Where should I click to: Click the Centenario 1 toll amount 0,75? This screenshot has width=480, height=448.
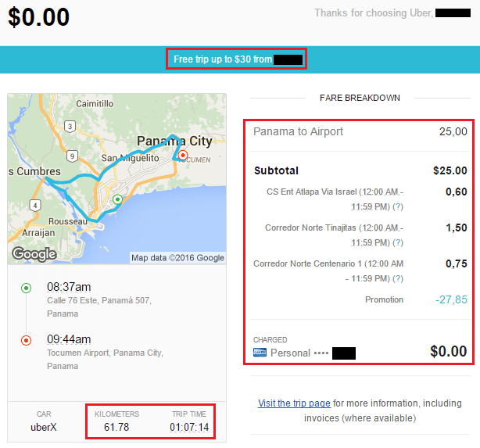click(456, 263)
